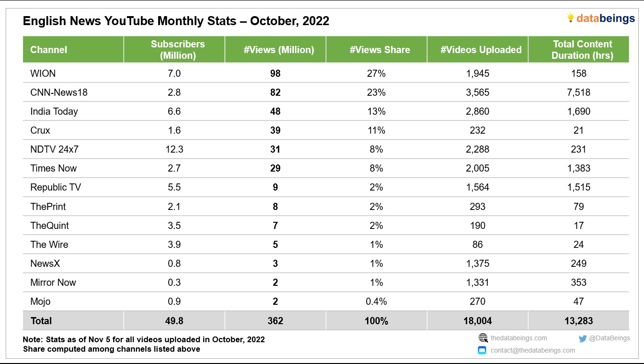Click contact@thedatabeings.com email address
Viewport: 644px width, 364px height.
point(533,350)
